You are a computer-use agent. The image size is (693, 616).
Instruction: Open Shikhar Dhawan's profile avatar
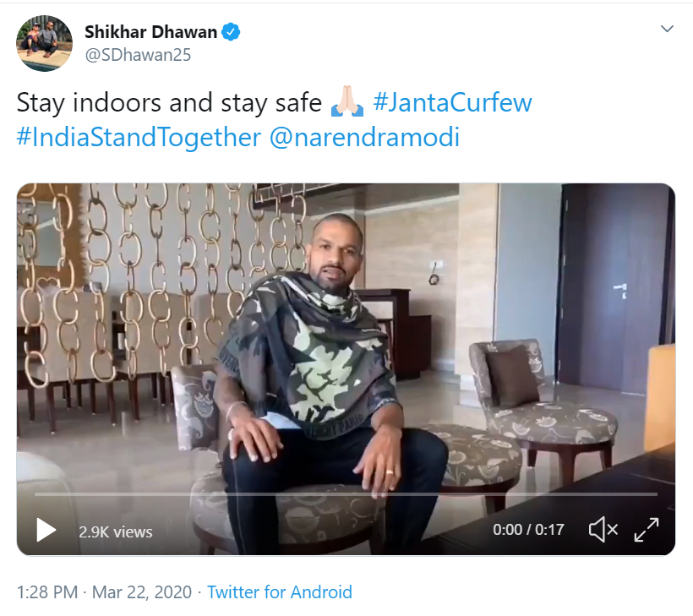click(x=44, y=43)
